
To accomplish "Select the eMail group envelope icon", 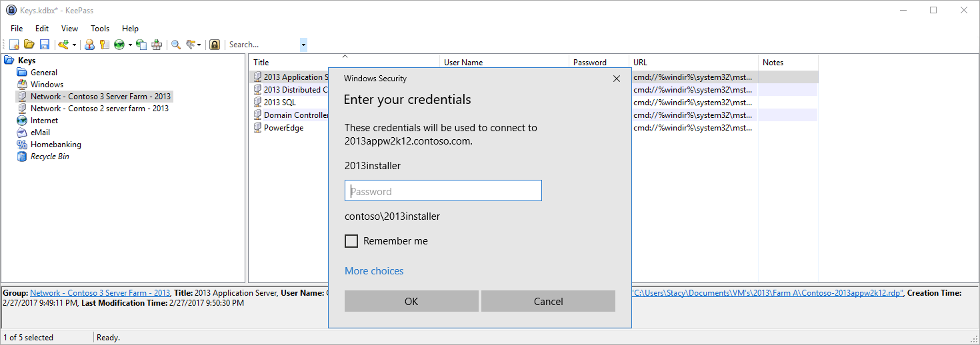I will pos(22,133).
